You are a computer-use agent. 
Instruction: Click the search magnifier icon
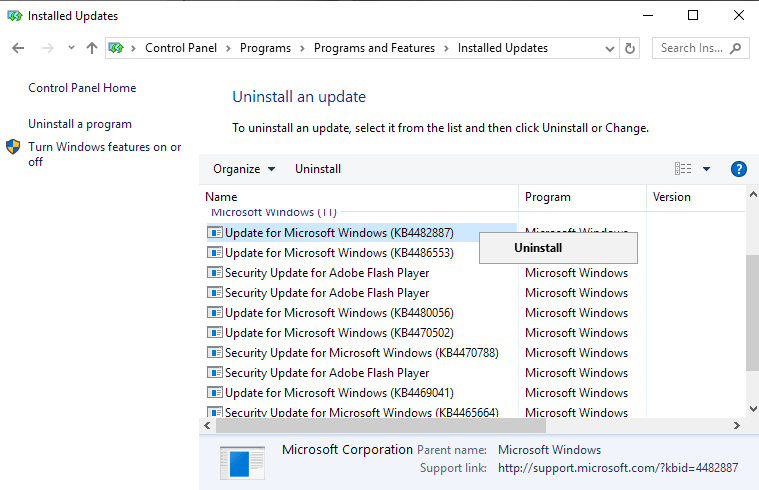735,48
